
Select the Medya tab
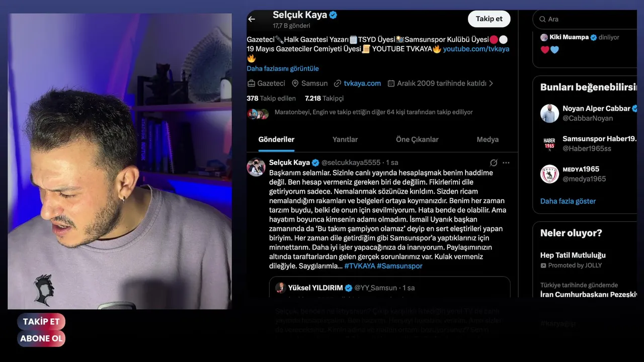tap(488, 139)
